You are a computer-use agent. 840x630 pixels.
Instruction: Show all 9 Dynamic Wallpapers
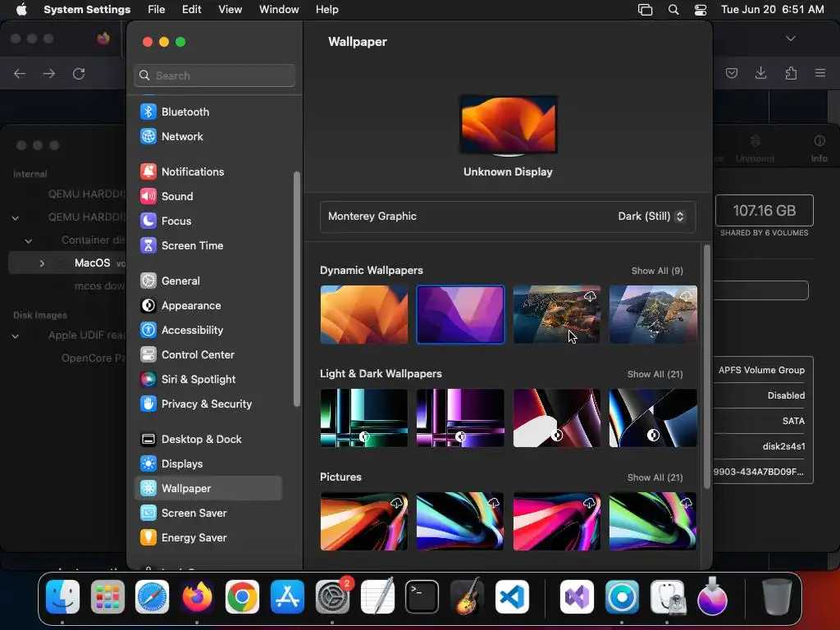coord(657,271)
